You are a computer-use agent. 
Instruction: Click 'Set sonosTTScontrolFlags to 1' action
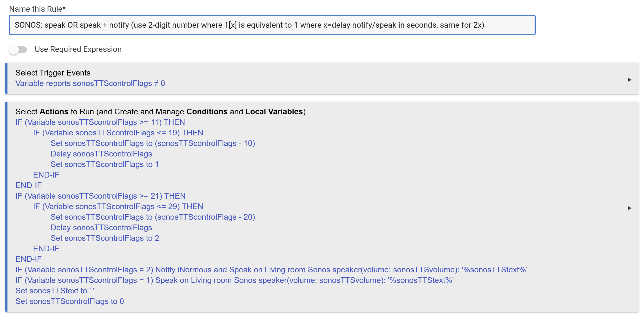pos(105,164)
